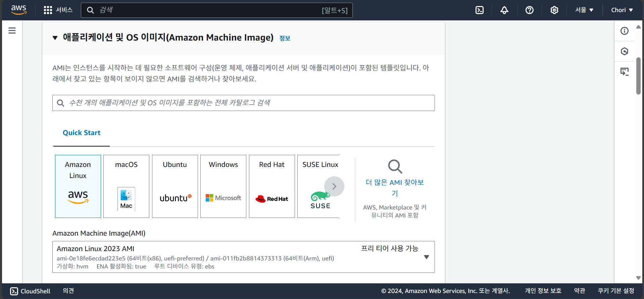644x299 pixels.
Task: Open the settings gear in top bar
Action: tap(554, 10)
